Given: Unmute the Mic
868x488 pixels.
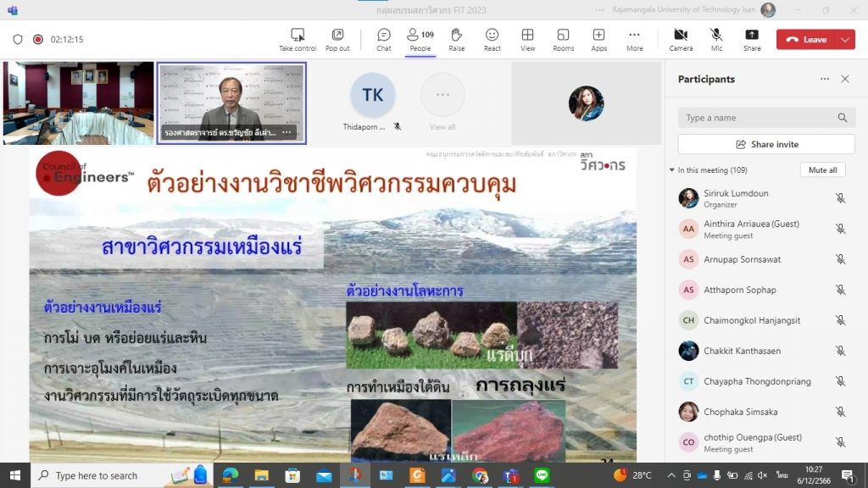Looking at the screenshot, I should [x=716, y=39].
